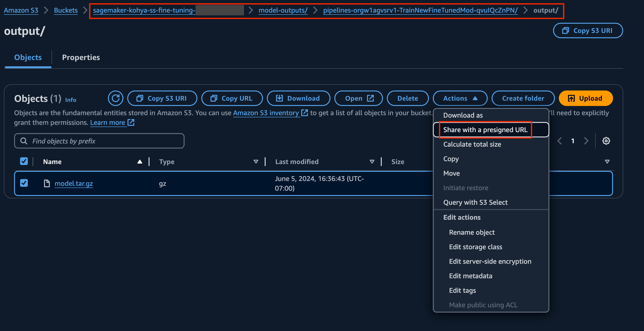This screenshot has width=644, height=331.
Task: Click the orange Upload button
Action: coord(585,98)
